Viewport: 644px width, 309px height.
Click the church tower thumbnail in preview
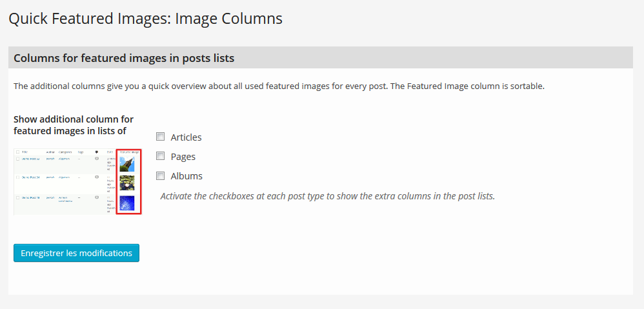tap(127, 164)
